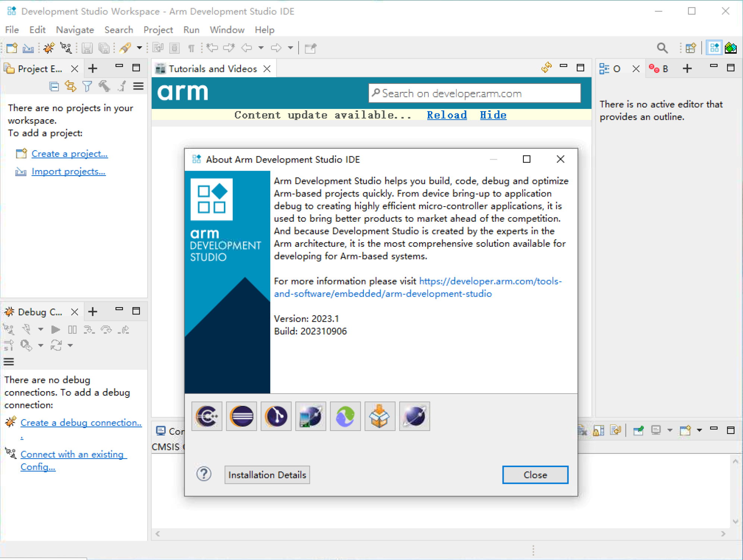Click the Reload link in update banner
The height and width of the screenshot is (560, 743).
(x=447, y=115)
